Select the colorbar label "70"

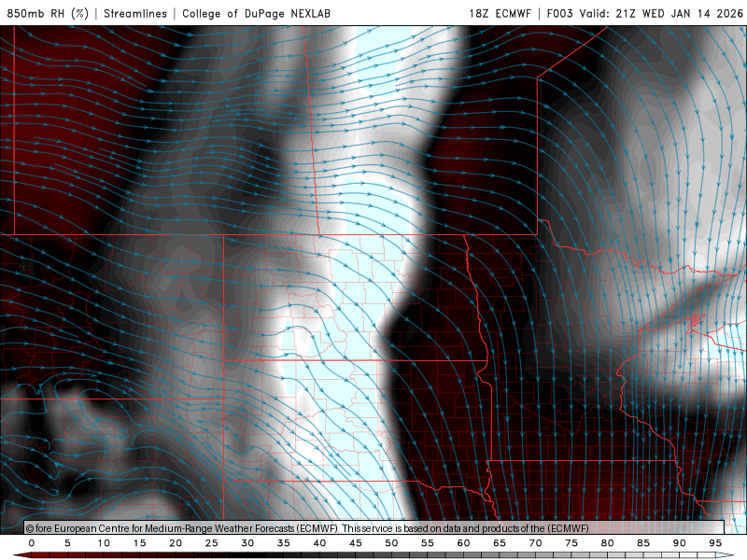(x=535, y=543)
